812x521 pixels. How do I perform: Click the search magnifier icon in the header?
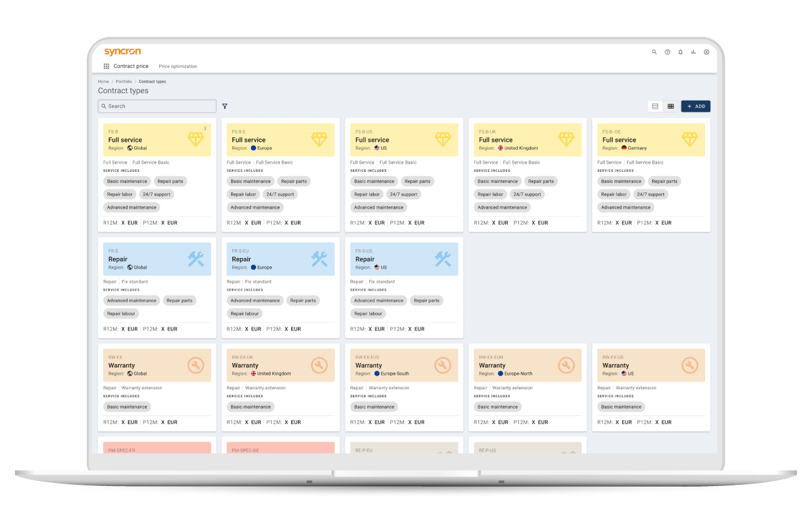(x=654, y=52)
